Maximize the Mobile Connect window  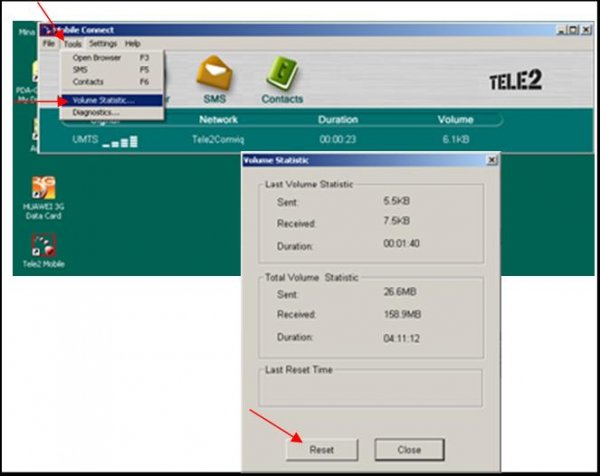[x=573, y=30]
